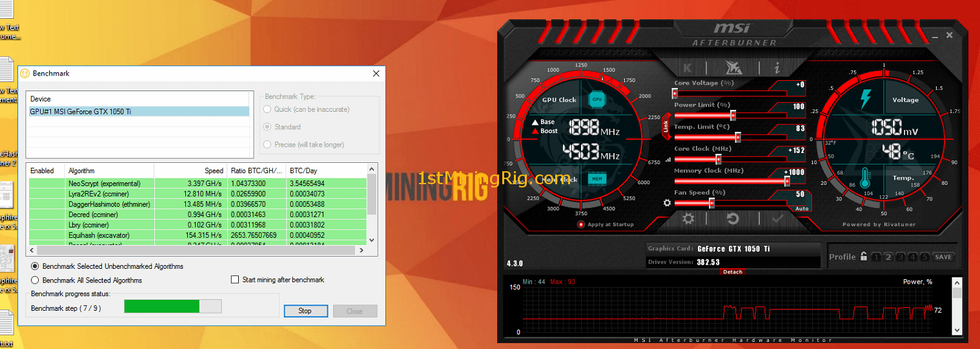This screenshot has width=980, height=349.
Task: Click SAVE profile button
Action: tap(943, 257)
